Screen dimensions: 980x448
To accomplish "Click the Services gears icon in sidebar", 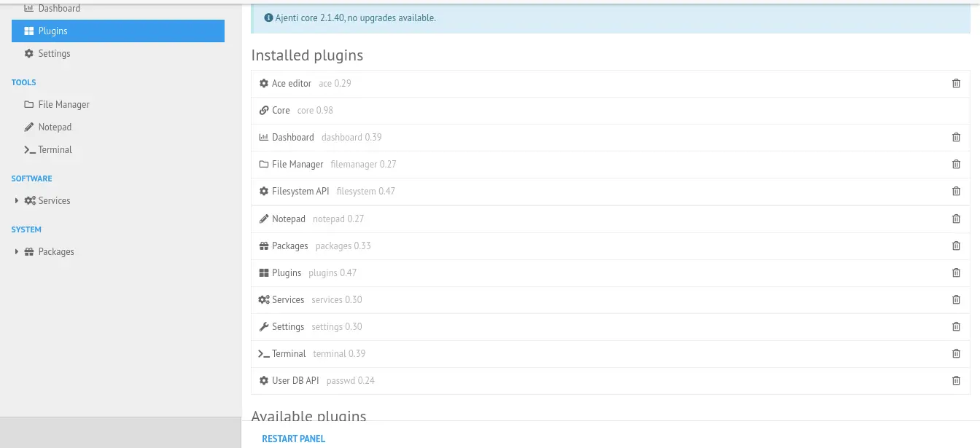I will tap(29, 200).
